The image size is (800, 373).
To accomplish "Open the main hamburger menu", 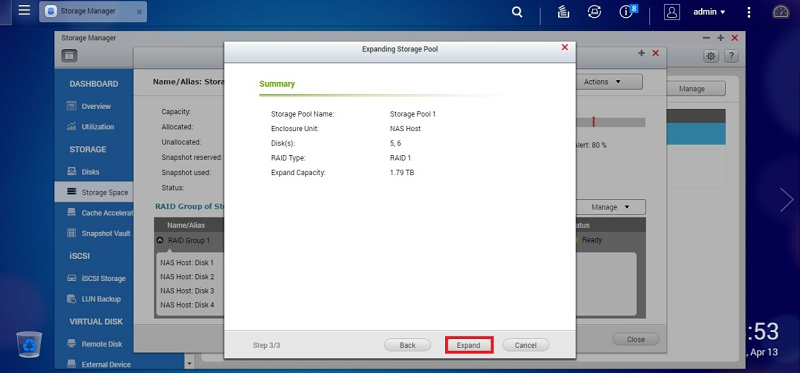I will pos(24,10).
